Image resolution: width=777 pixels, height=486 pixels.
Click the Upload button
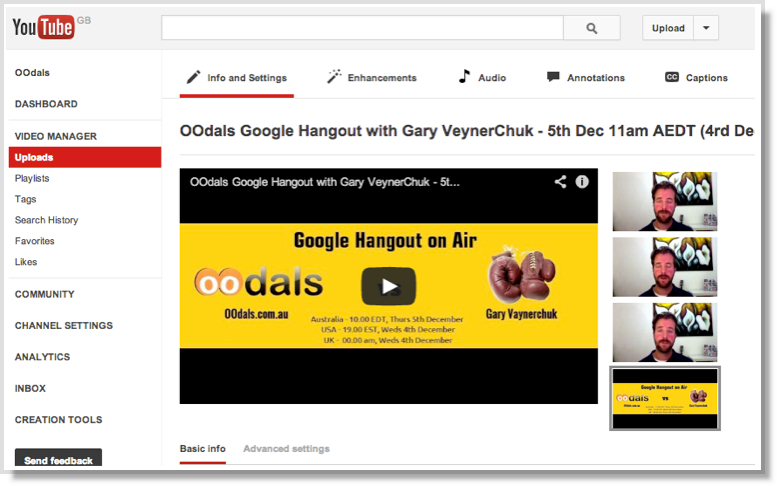668,28
